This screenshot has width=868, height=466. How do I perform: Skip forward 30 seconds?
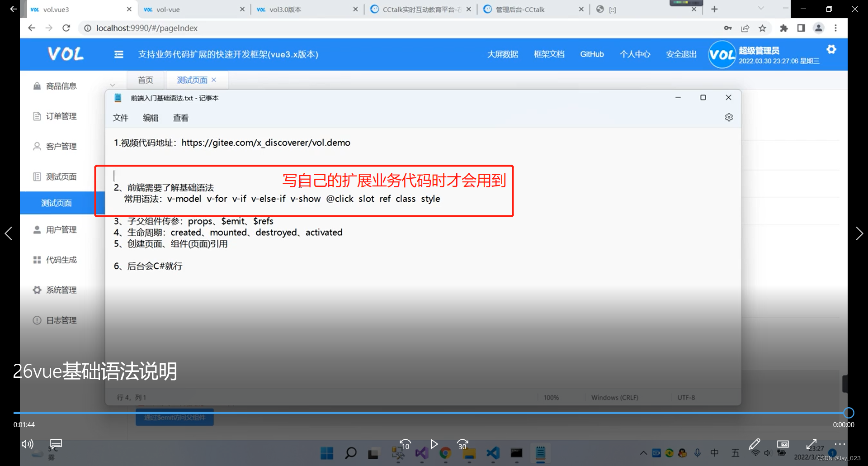coord(462,444)
